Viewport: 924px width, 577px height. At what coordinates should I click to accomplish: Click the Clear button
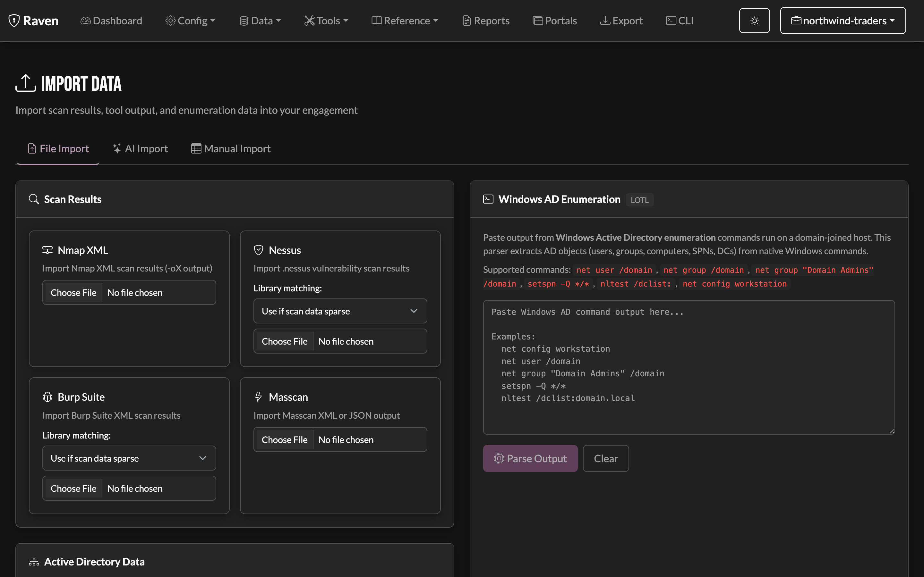[x=605, y=458]
